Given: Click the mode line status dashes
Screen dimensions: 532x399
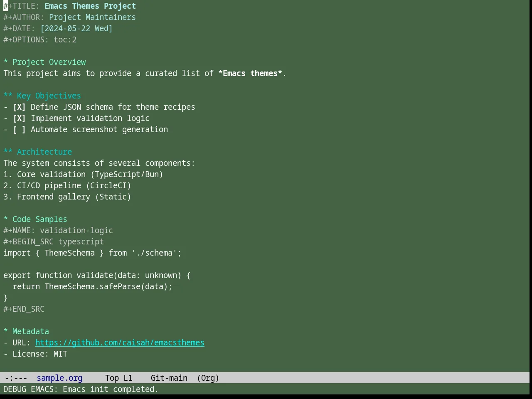Looking at the screenshot, I should click(x=16, y=378).
